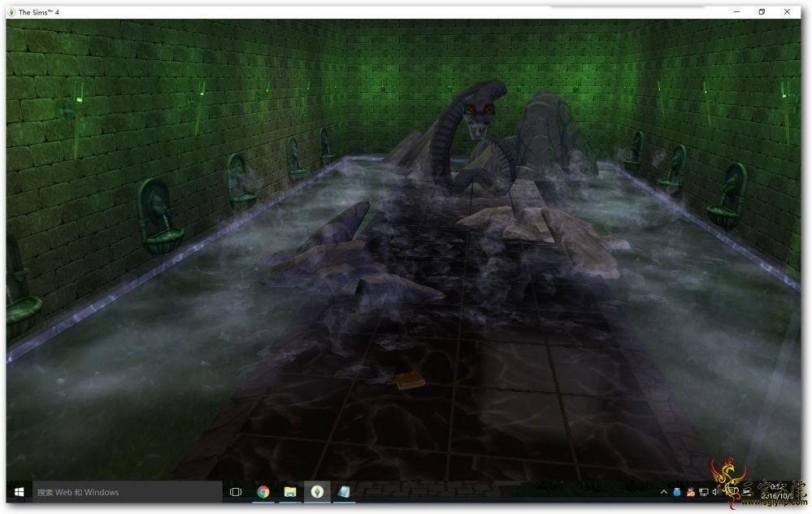Open the action center notifications icon
This screenshot has width=812, height=514.
pos(732,490)
